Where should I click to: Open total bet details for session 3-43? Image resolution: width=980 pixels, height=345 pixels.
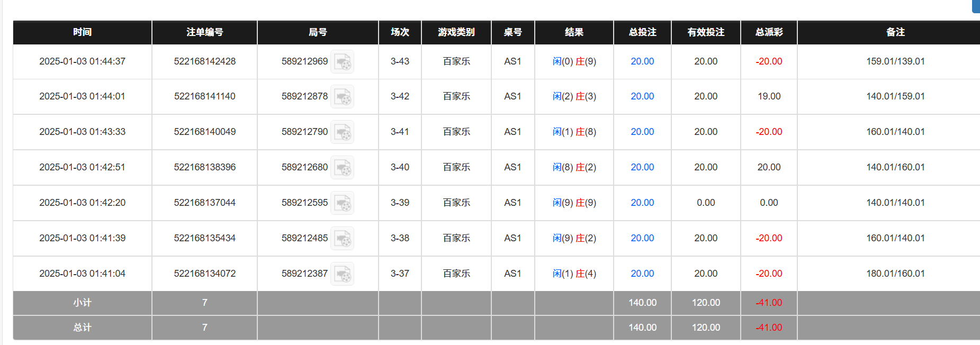pos(642,61)
